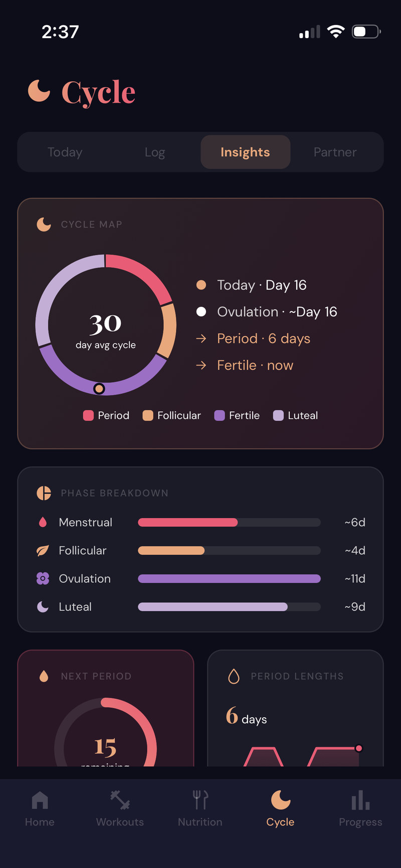The height and width of the screenshot is (868, 401).
Task: Tap the Cycle Map moon icon
Action: (x=44, y=224)
